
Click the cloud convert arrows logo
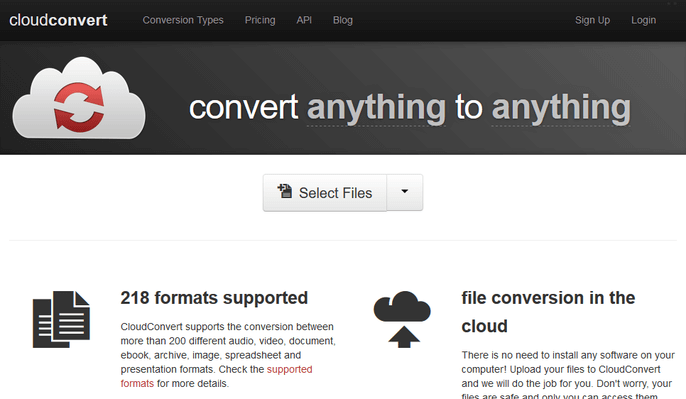(x=79, y=98)
